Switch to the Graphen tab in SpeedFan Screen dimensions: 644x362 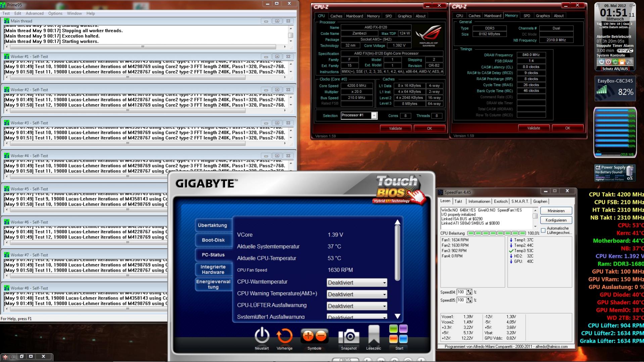coord(540,201)
